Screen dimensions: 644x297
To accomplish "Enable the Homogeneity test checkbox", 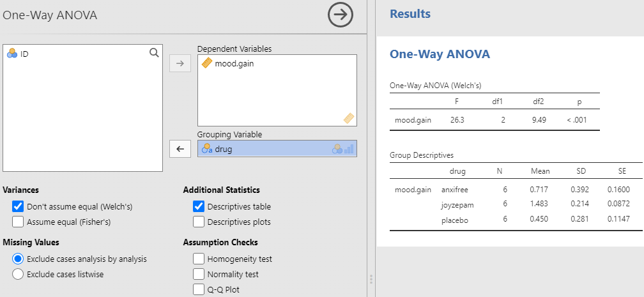I will (199, 259).
